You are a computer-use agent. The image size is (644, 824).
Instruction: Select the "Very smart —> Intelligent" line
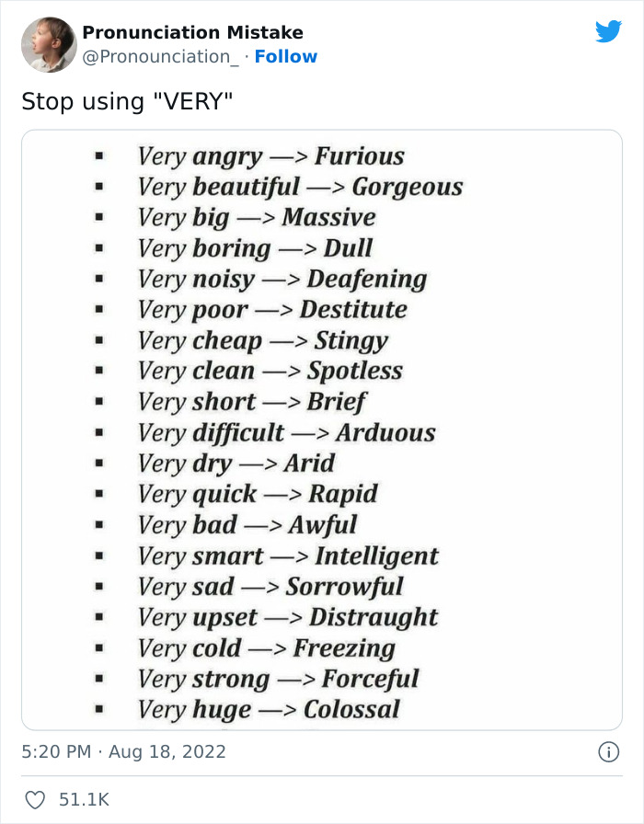[x=288, y=555]
